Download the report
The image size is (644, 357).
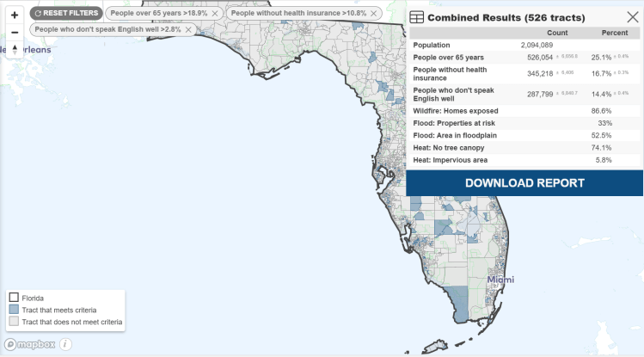point(524,183)
